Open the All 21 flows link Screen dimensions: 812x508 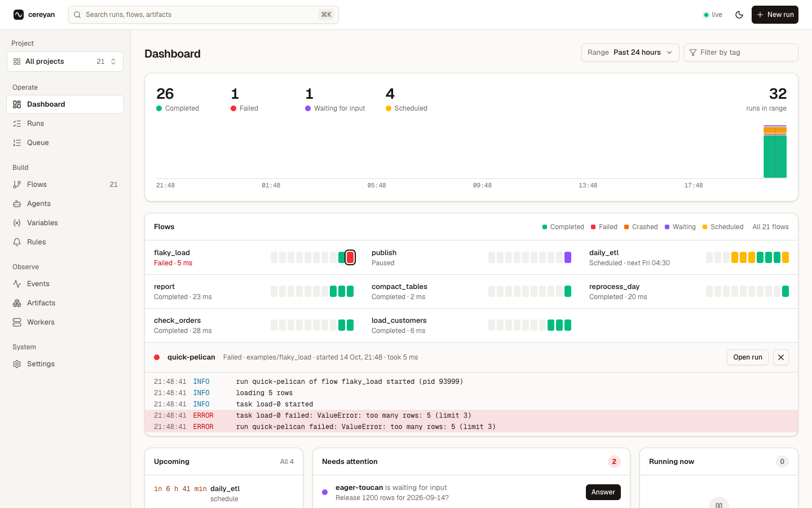point(770,227)
